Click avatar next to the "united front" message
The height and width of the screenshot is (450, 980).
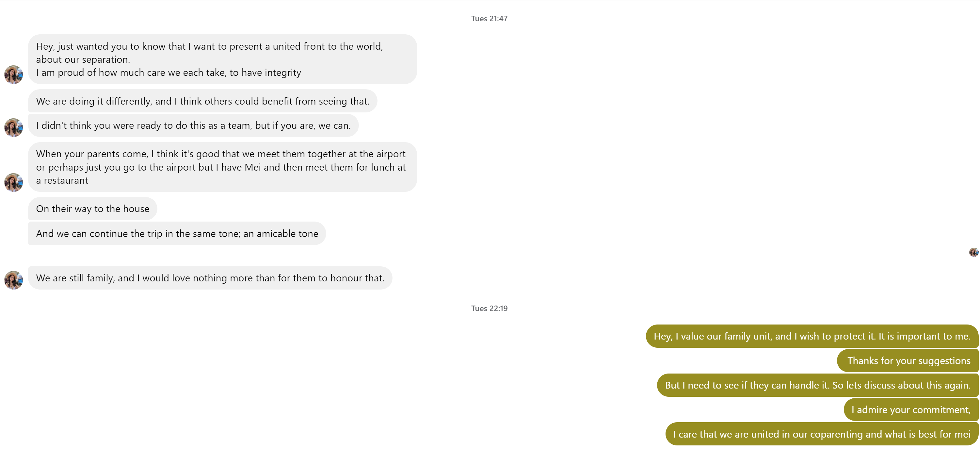[x=13, y=75]
